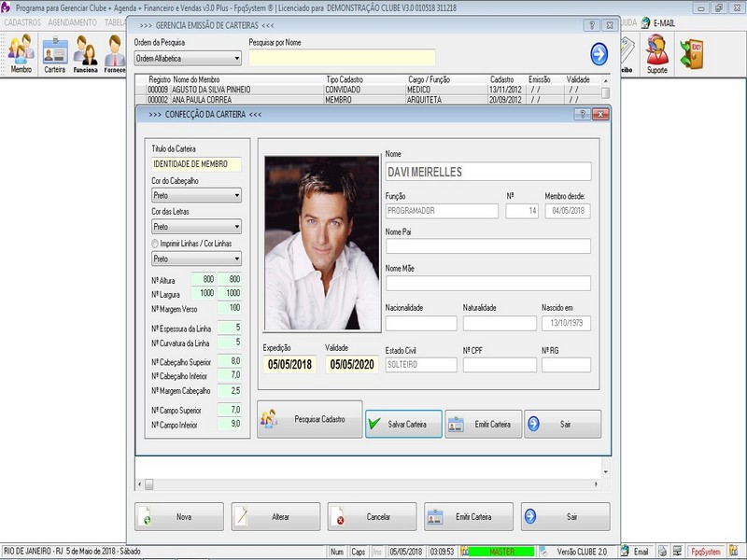Click the member photo thumbnail
The height and width of the screenshot is (560, 747).
pos(322,243)
